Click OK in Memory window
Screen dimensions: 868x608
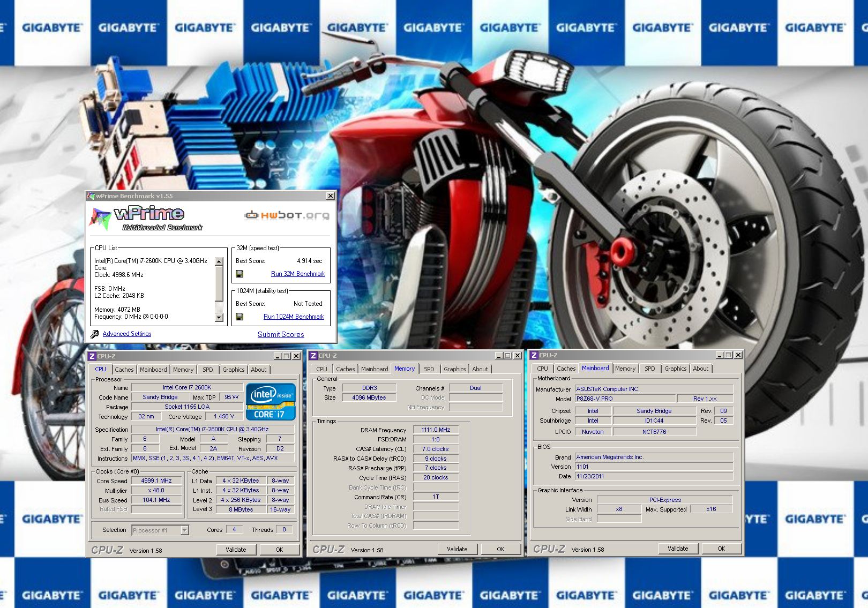pyautogui.click(x=500, y=549)
